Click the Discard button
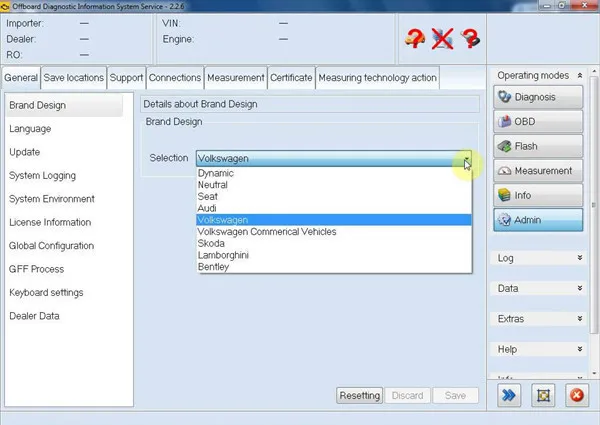This screenshot has width=600, height=425. (x=408, y=395)
